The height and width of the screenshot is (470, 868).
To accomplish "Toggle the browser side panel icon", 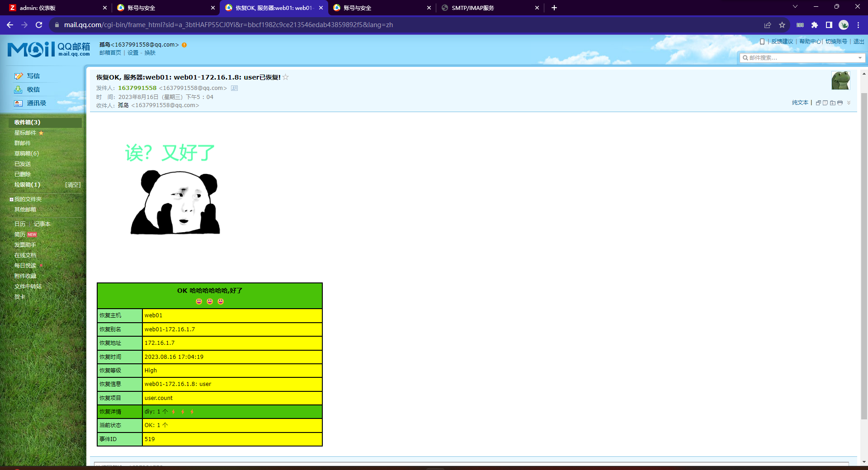I will [x=829, y=25].
